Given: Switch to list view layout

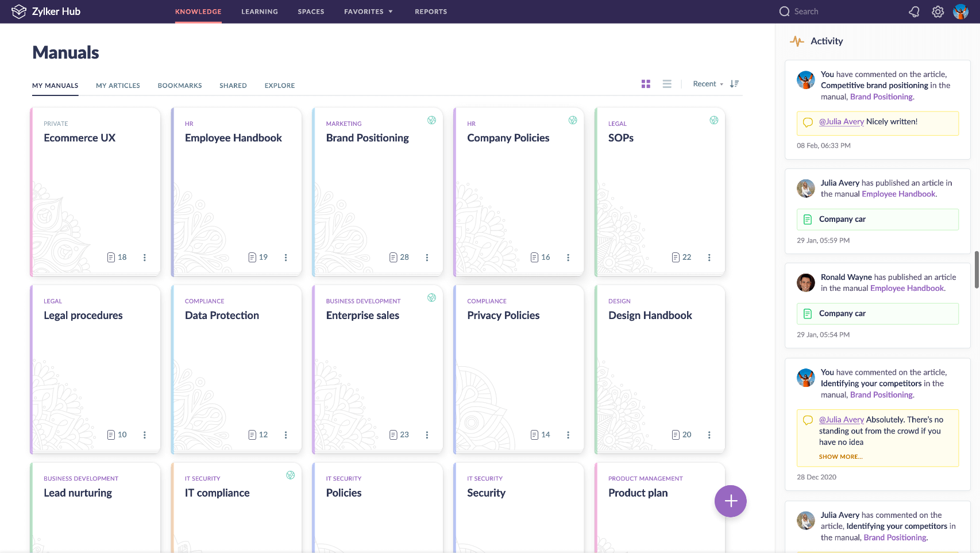Looking at the screenshot, I should pyautogui.click(x=666, y=83).
